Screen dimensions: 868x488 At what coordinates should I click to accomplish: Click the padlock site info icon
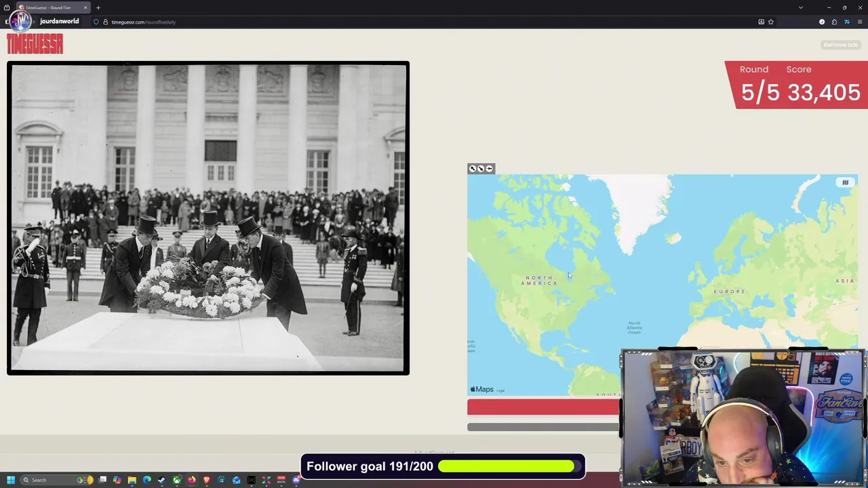[105, 22]
